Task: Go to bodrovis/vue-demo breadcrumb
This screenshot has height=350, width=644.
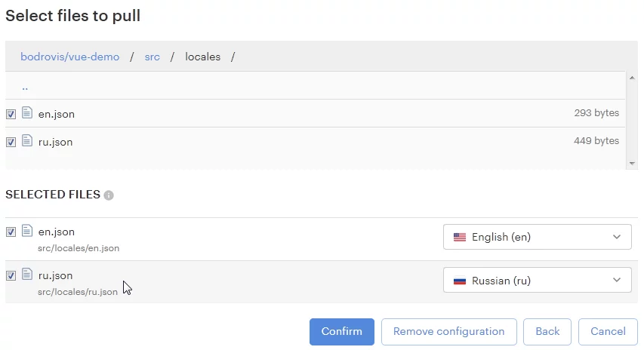Action: (x=69, y=57)
